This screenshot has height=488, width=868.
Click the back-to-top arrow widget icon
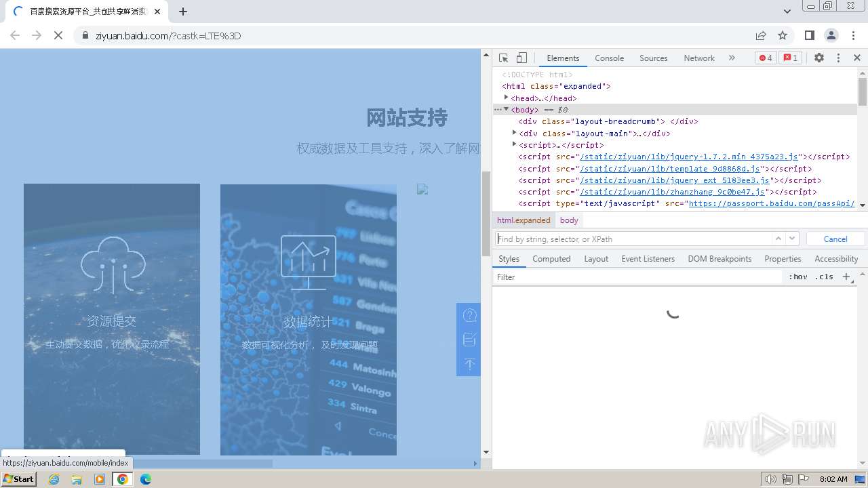(x=469, y=364)
